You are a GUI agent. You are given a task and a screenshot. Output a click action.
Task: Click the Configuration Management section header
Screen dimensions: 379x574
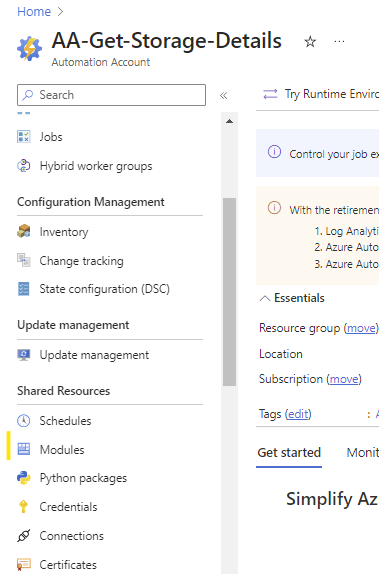point(91,202)
